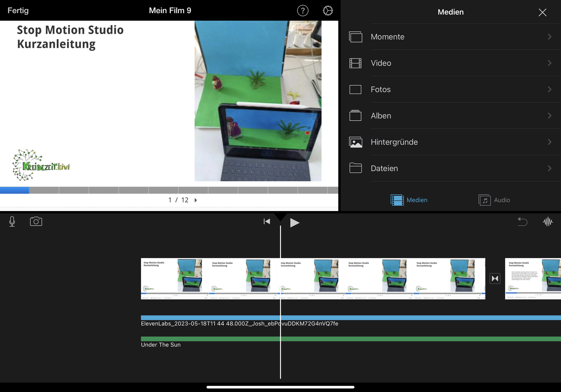Open Hintergründe media category
The image size is (561, 392).
pyautogui.click(x=450, y=142)
